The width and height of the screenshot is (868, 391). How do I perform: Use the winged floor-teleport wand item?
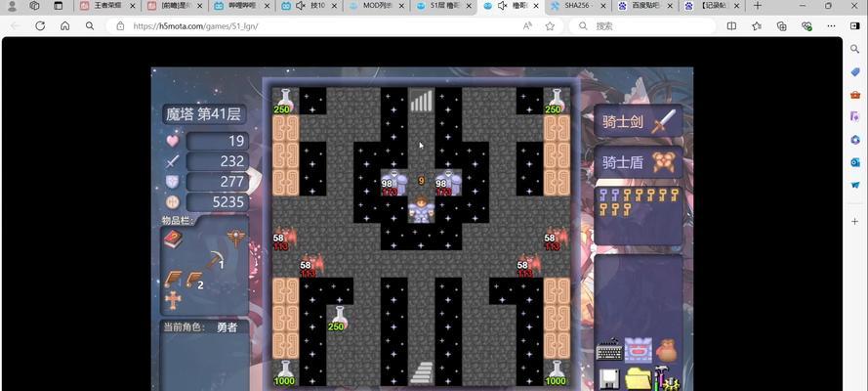click(236, 238)
